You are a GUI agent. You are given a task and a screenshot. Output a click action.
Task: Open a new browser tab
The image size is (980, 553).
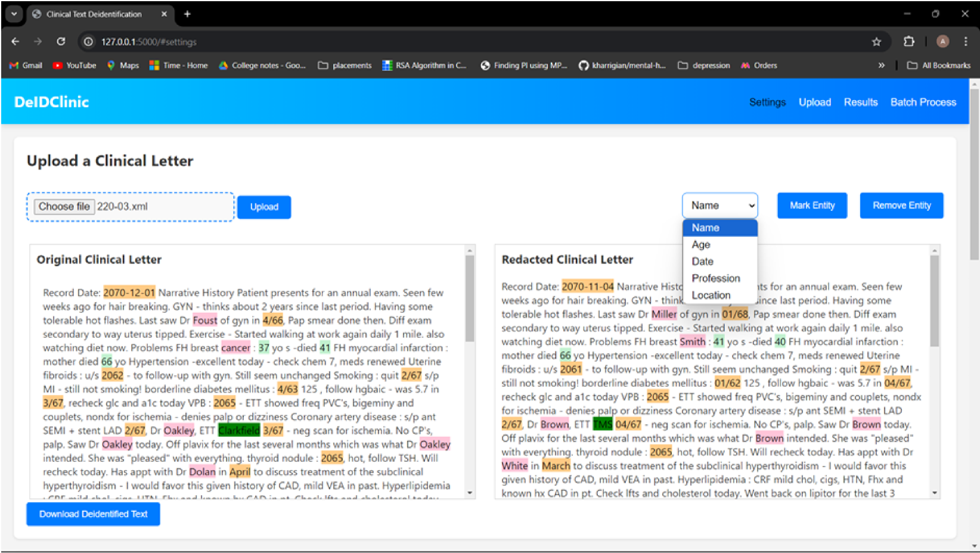(187, 14)
